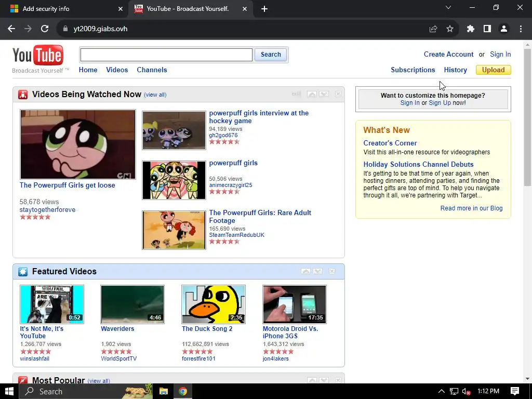
Task: Open It's Not Me, It's YouTube title
Action: [x=42, y=332]
